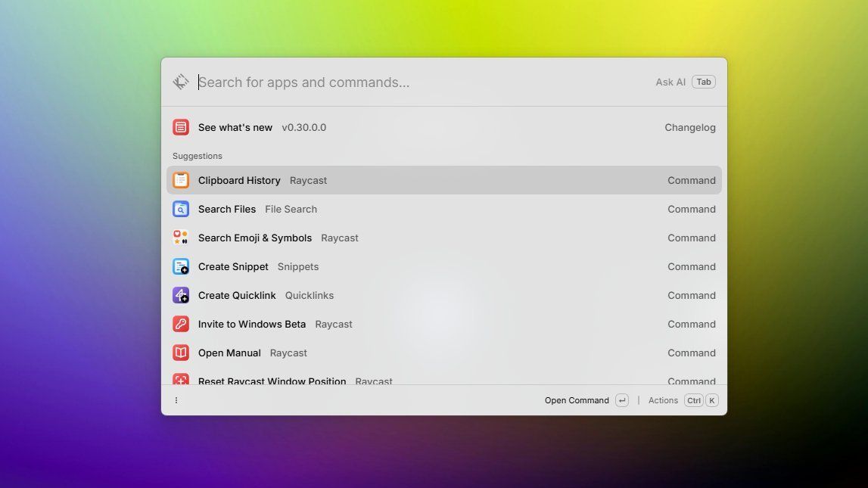Select the See what's new row text

(x=235, y=127)
